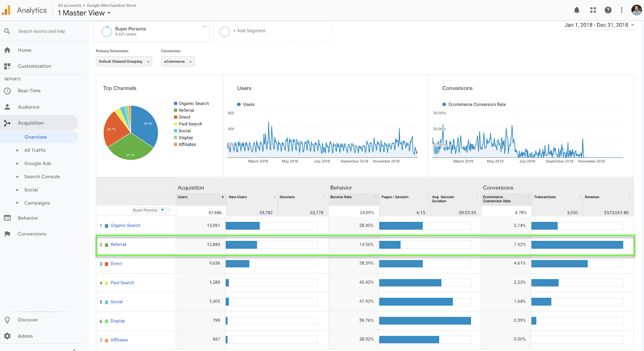The image size is (644, 351).
Task: Click the All accounts breadcrumb
Action: click(70, 6)
